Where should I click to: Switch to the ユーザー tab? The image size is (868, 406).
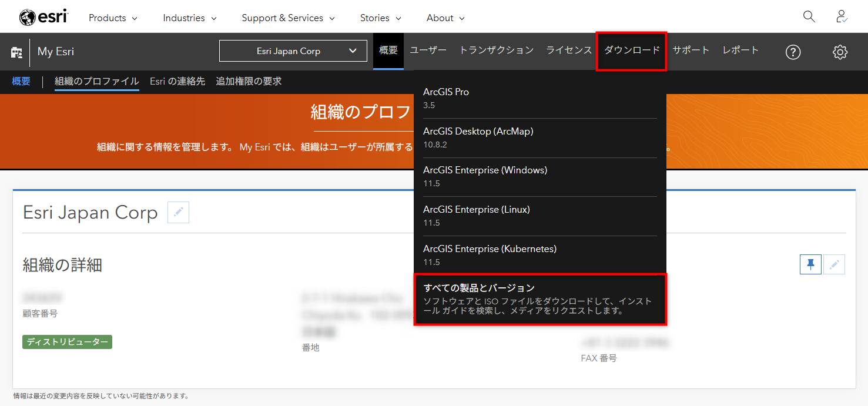(x=428, y=51)
